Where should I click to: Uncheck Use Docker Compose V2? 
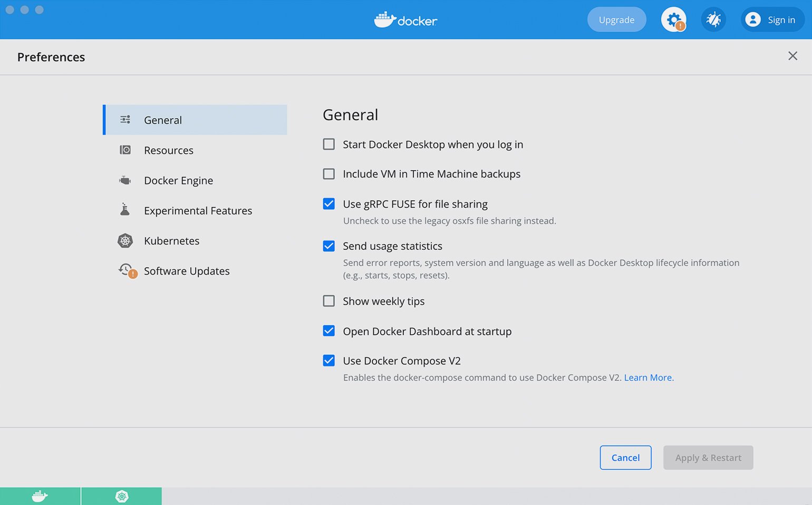click(328, 361)
